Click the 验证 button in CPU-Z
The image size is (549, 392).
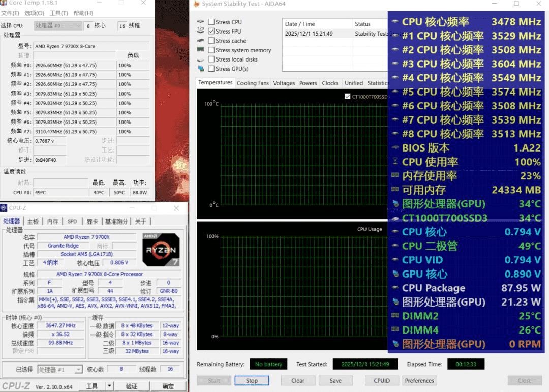132,386
